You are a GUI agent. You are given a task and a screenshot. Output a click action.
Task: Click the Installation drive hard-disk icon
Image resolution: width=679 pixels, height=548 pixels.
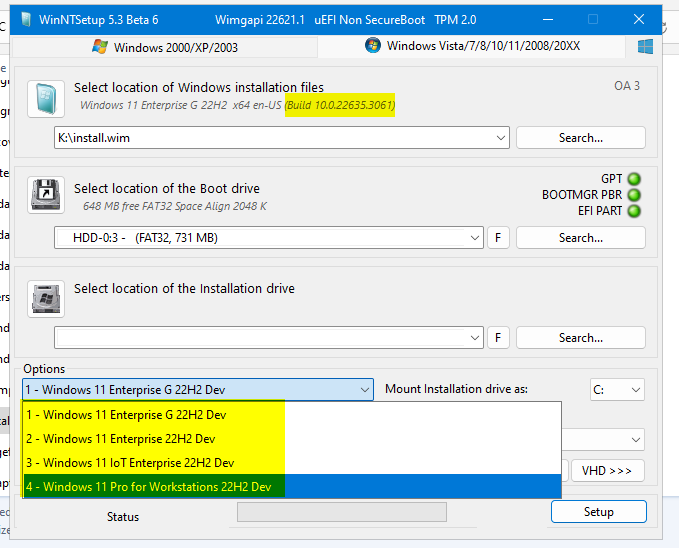tap(46, 298)
